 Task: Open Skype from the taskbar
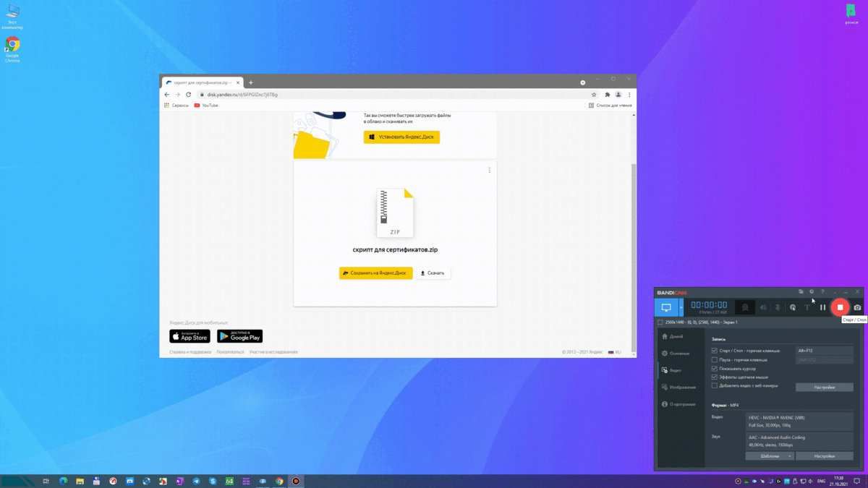pos(213,481)
